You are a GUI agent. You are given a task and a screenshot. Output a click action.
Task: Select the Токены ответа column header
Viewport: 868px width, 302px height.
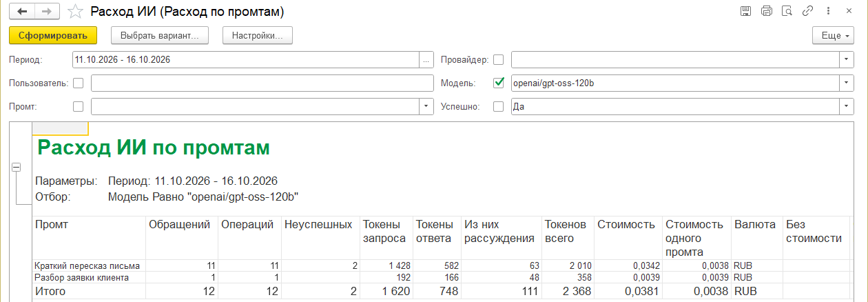coord(437,237)
